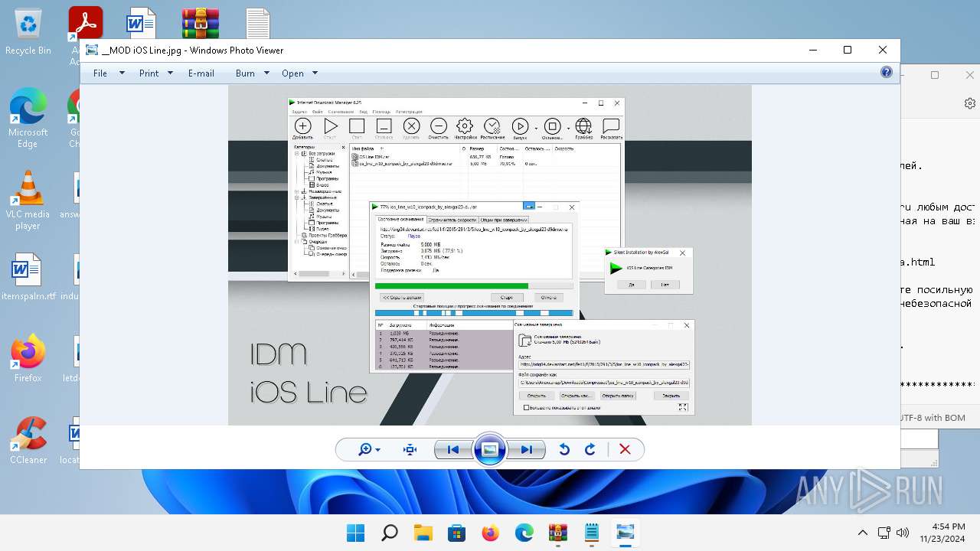
Task: Delete the photo with the red X
Action: pyautogui.click(x=625, y=449)
